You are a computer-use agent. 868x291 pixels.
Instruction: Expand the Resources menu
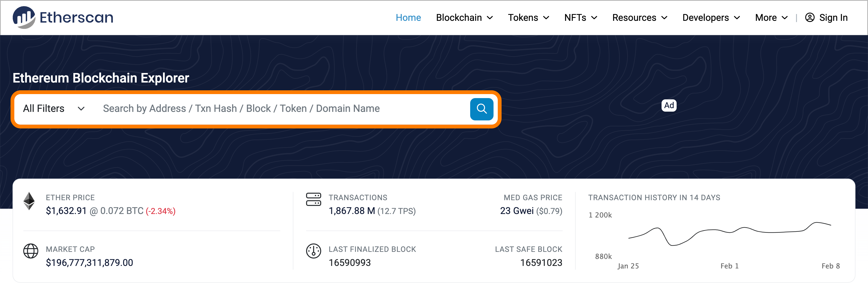[639, 18]
